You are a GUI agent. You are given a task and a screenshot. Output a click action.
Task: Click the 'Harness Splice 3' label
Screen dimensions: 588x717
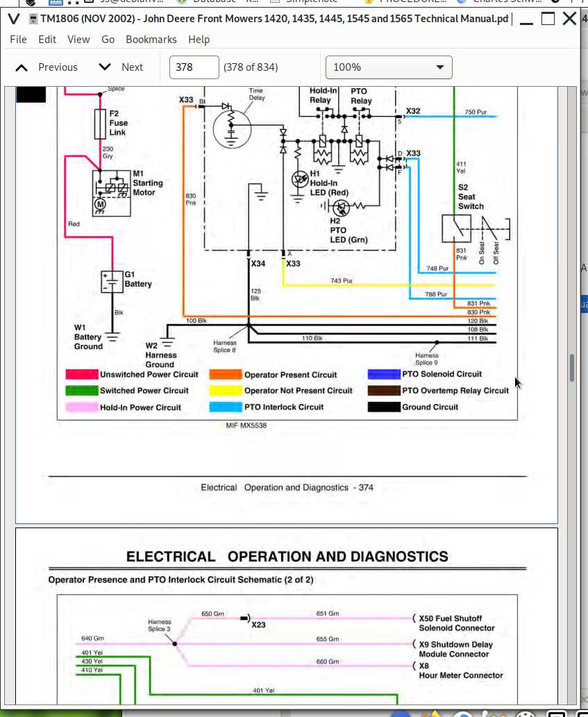tap(160, 625)
